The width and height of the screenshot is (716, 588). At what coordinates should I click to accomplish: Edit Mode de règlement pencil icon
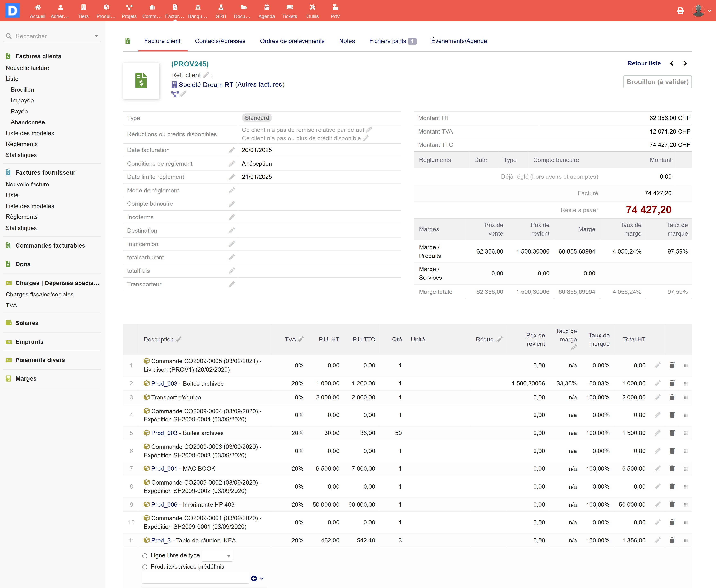click(x=232, y=190)
